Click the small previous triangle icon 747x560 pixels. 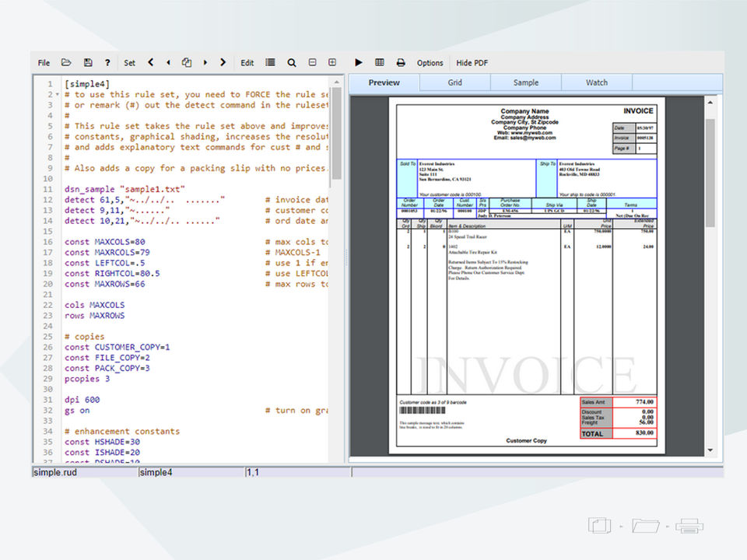(x=168, y=62)
